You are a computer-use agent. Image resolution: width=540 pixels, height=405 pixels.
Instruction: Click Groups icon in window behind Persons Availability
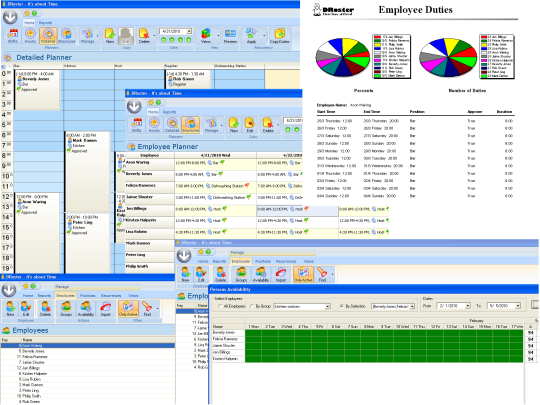click(241, 274)
